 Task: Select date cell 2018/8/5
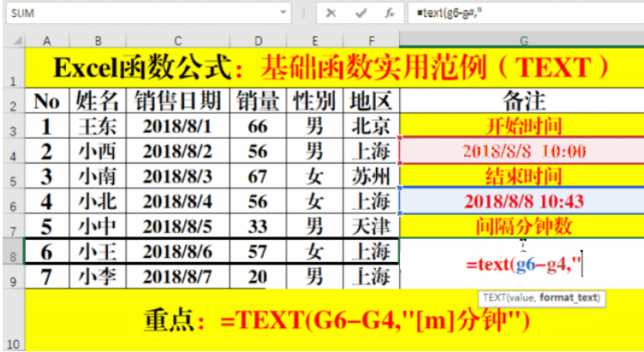(x=178, y=226)
